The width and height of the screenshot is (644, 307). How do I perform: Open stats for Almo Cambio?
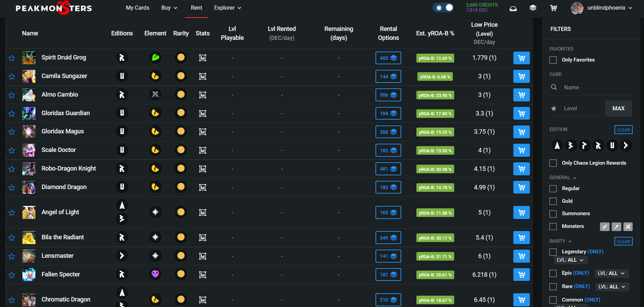pyautogui.click(x=203, y=95)
